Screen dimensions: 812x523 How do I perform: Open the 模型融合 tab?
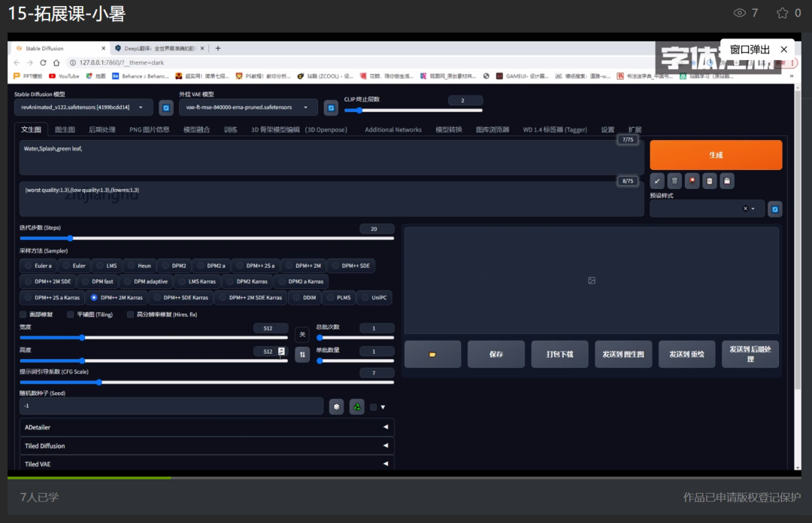[196, 129]
